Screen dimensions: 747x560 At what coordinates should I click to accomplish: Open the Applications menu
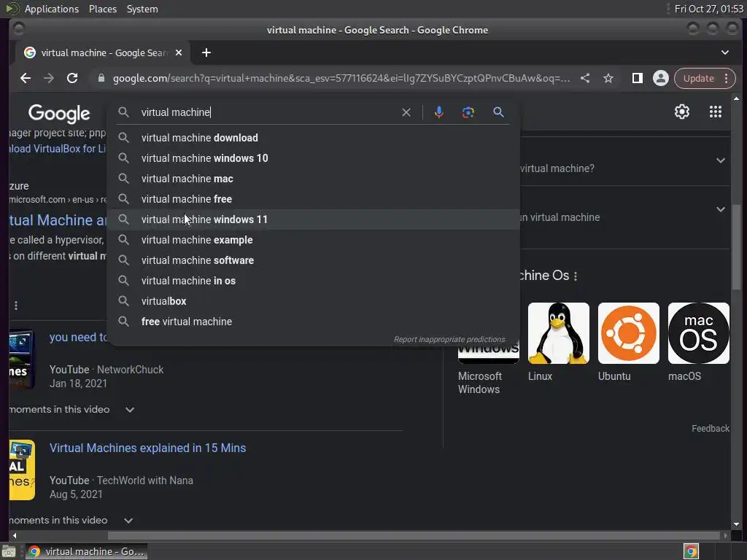52,9
